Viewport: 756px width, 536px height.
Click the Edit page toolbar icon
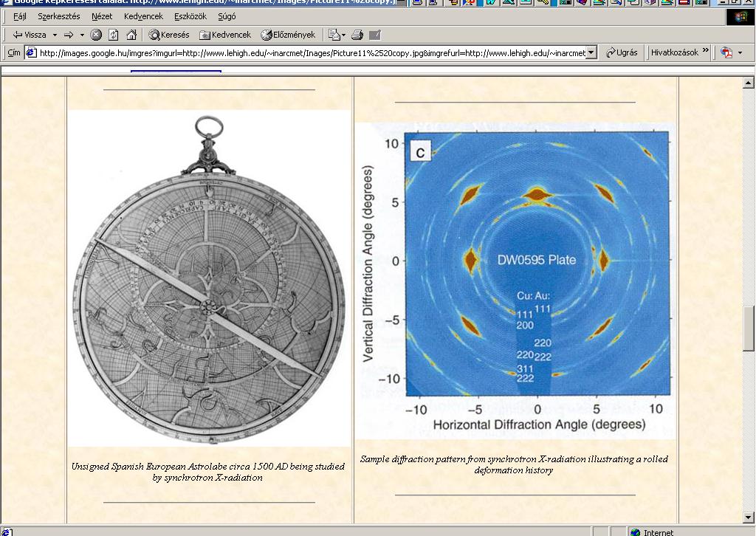click(x=374, y=35)
